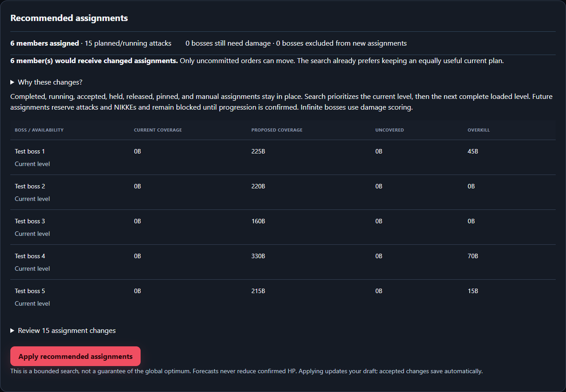The image size is (566, 392).
Task: Select Test boss 3 overkill value "0B"
Action: point(471,221)
